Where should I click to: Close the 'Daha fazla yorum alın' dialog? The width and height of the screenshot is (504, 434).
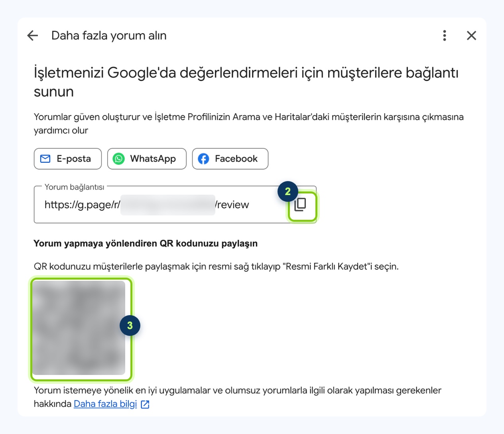click(x=472, y=36)
